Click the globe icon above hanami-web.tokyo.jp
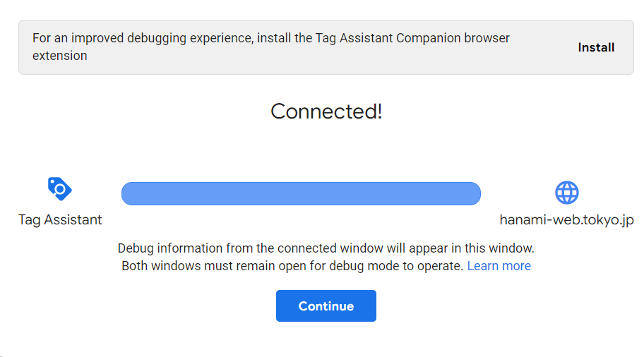Image resolution: width=644 pixels, height=357 pixels. [x=566, y=192]
